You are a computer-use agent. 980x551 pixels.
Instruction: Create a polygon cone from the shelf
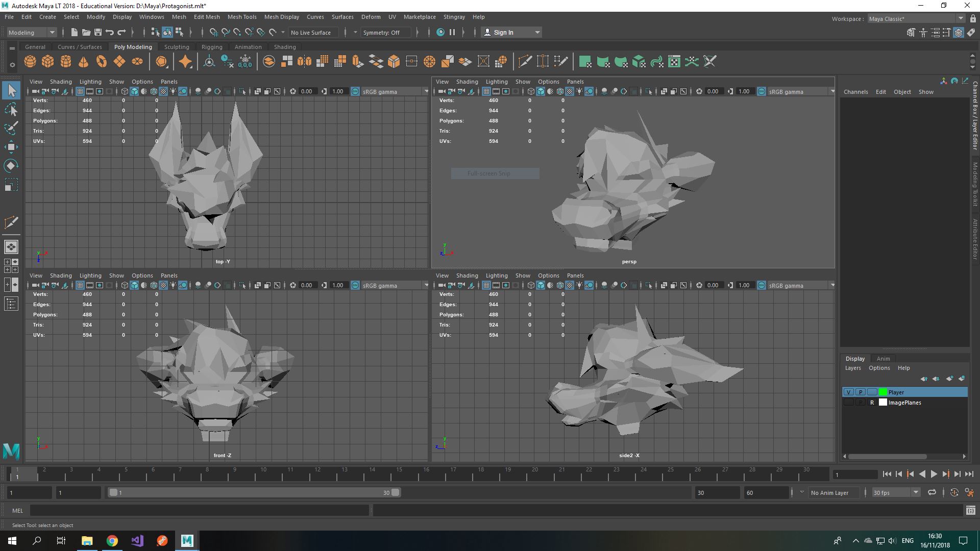click(x=84, y=62)
